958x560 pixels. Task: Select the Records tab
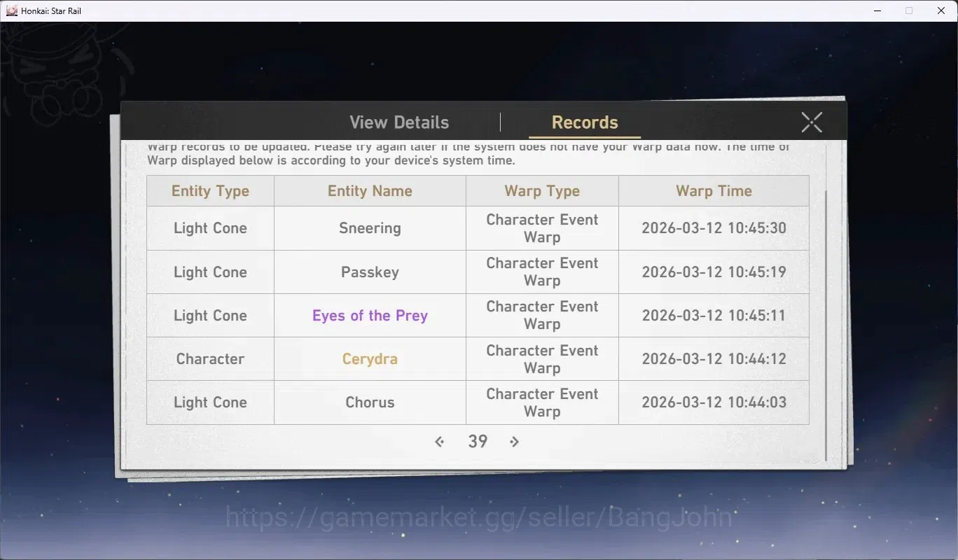(x=585, y=122)
